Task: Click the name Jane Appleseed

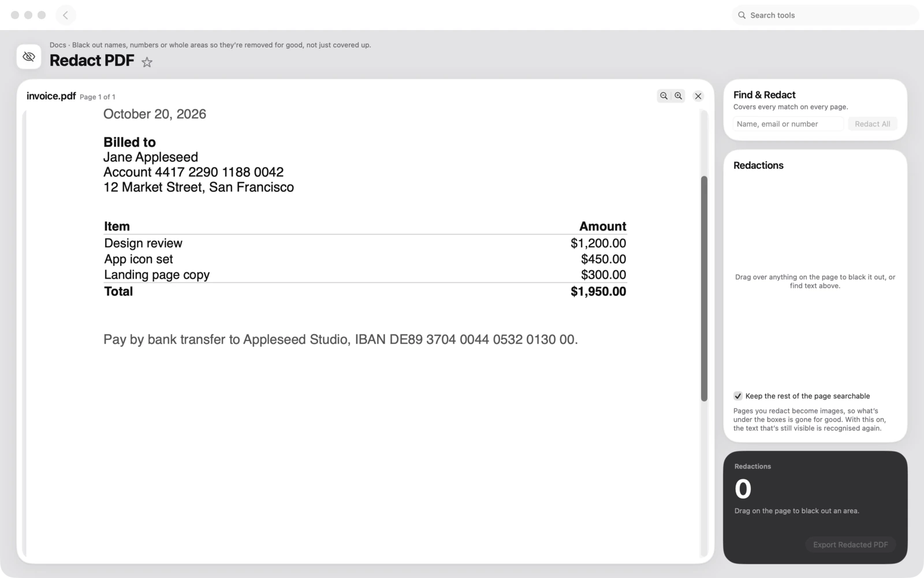Action: [151, 157]
